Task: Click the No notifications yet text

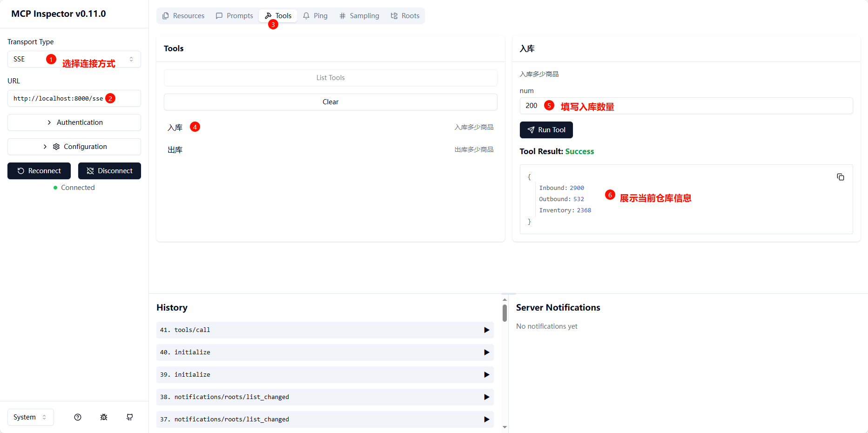Action: (x=547, y=326)
